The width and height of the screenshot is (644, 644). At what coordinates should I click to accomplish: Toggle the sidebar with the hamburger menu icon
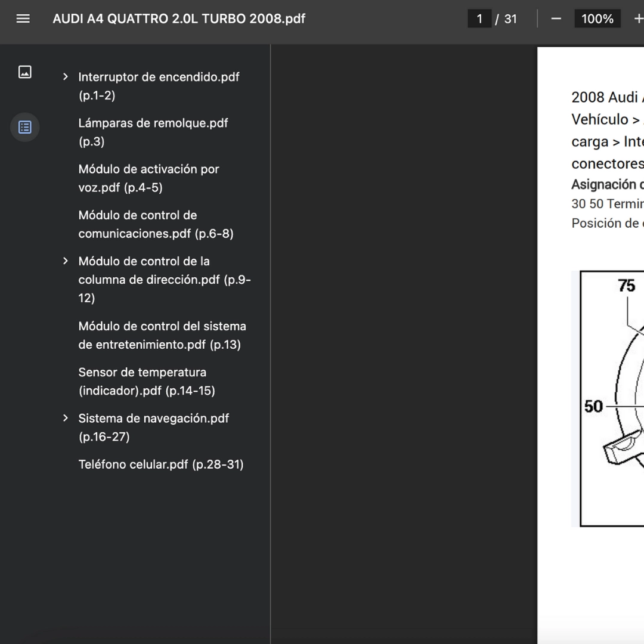tap(23, 18)
